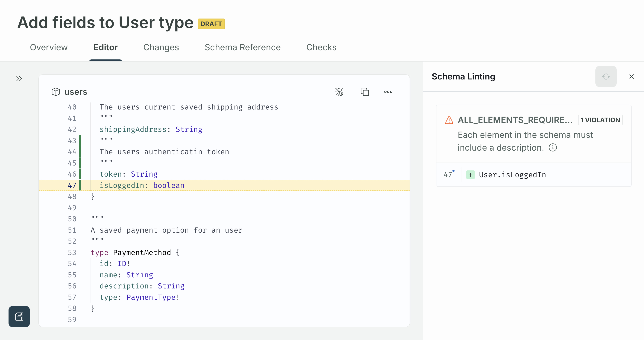
Task: Click 'type: PaymentType!' field line
Action: 140,297
